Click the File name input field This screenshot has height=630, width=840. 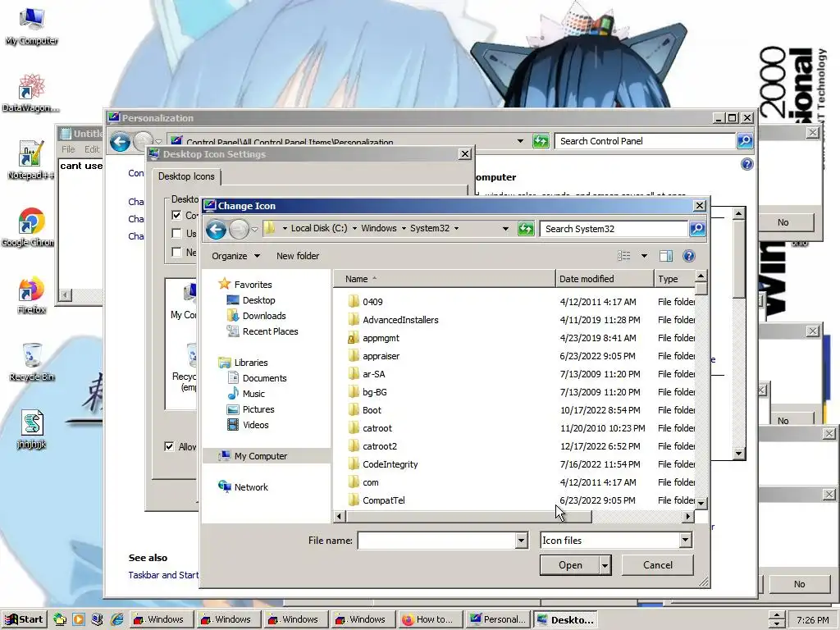[436, 541]
